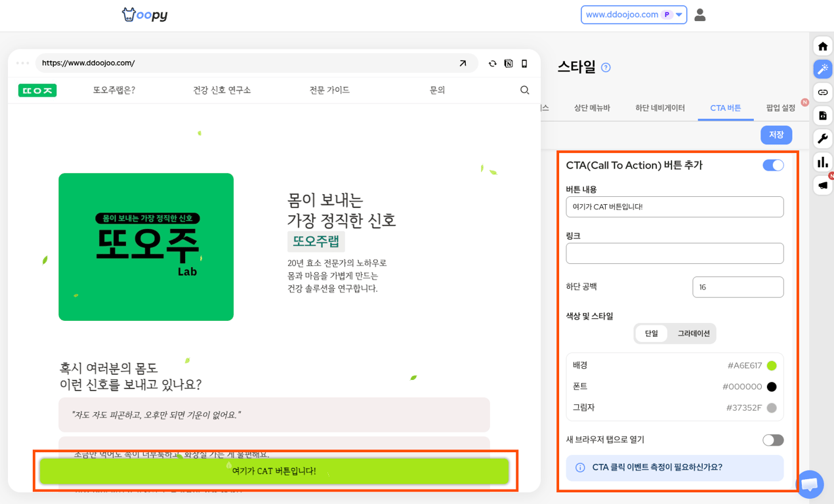
Task: Open the 문의 menu item
Action: click(x=437, y=90)
